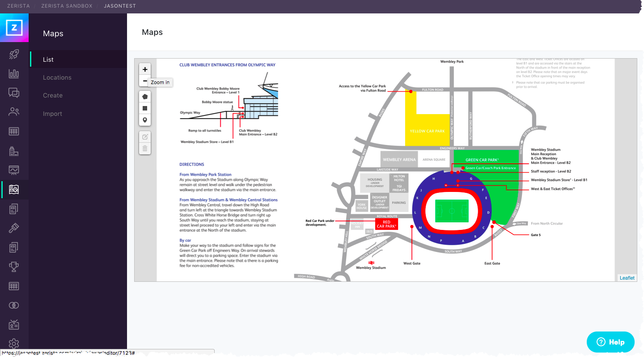Go to ZERISTA SANDBOX breadcrumb
The height and width of the screenshot is (357, 644).
pos(67,6)
